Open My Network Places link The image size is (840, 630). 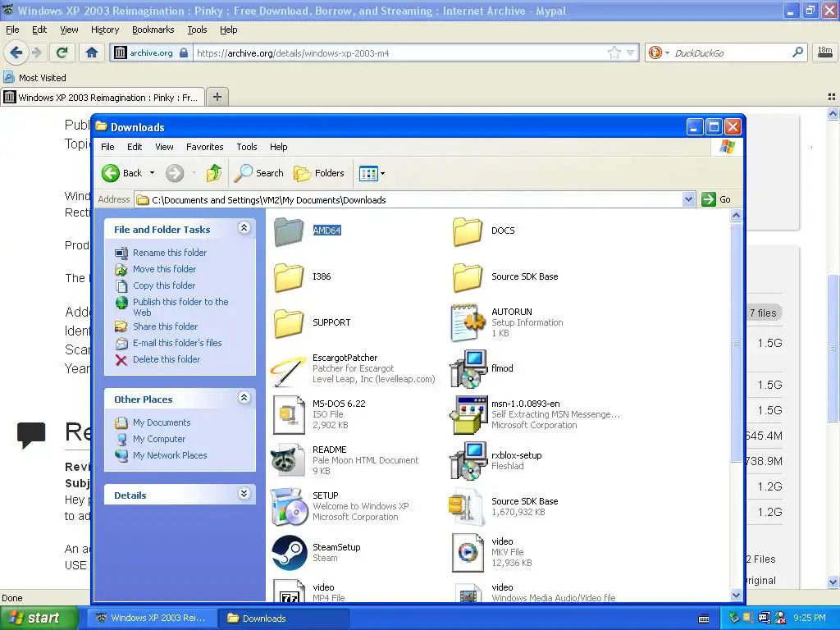tap(170, 455)
